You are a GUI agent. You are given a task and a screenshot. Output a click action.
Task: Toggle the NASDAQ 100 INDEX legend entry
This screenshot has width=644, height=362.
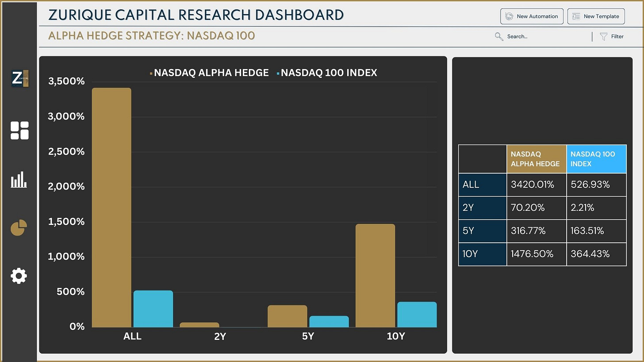click(329, 72)
